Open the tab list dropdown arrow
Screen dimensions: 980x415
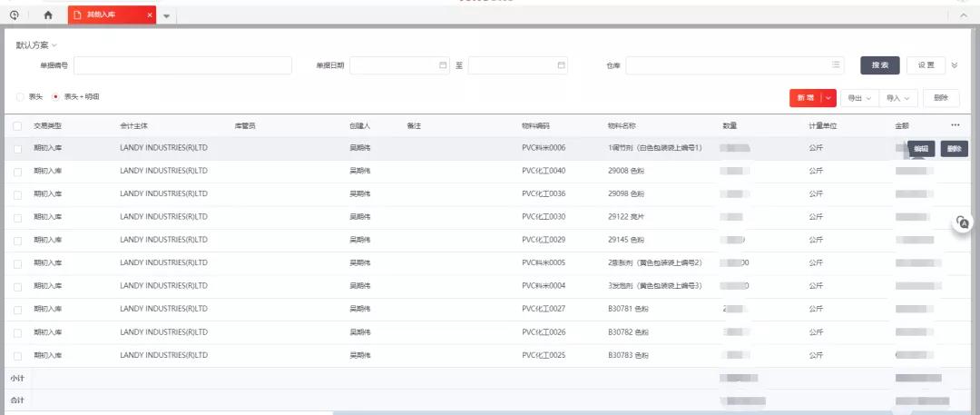[x=167, y=16]
